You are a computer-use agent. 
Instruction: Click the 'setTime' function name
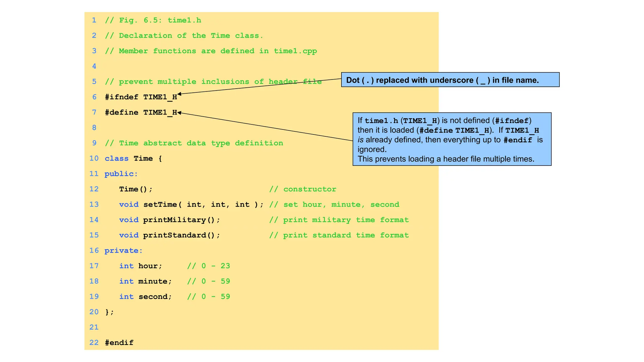point(160,205)
